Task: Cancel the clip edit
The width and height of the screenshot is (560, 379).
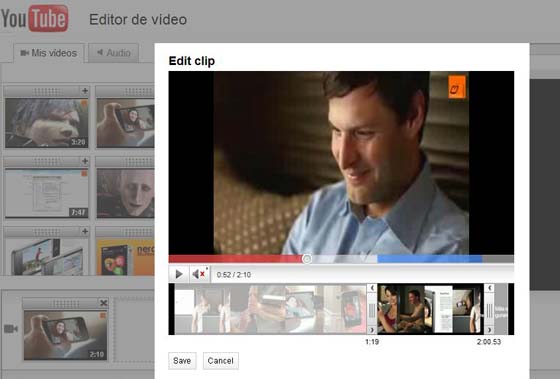Action: click(221, 361)
